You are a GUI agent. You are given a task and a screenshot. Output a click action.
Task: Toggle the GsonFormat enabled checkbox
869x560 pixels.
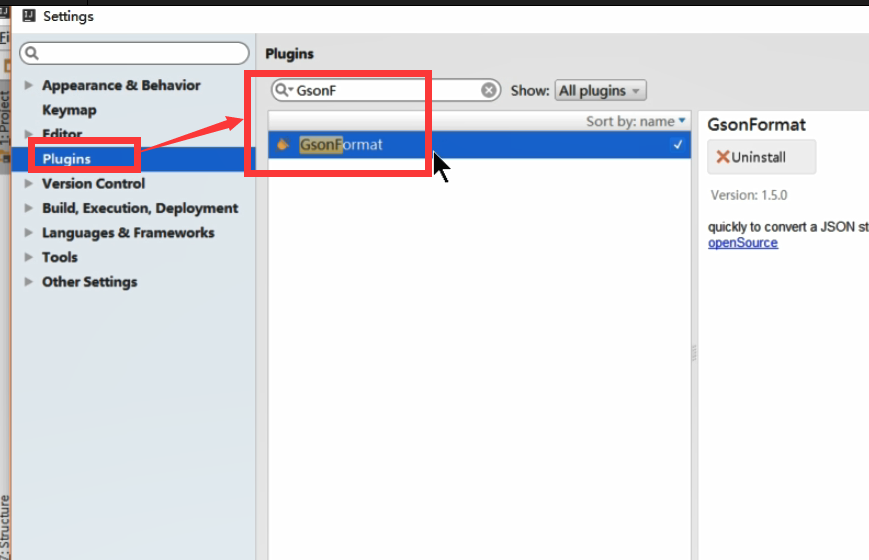click(678, 145)
